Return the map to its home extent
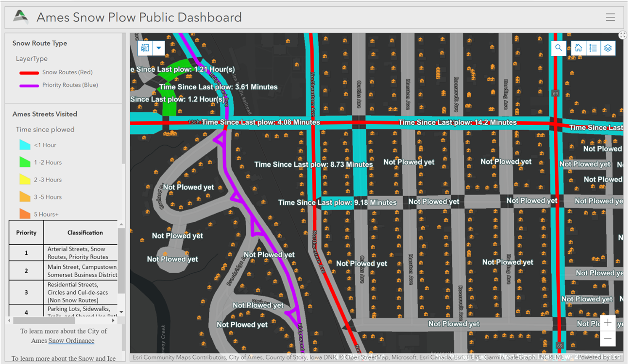The width and height of the screenshot is (630, 364). pos(578,48)
